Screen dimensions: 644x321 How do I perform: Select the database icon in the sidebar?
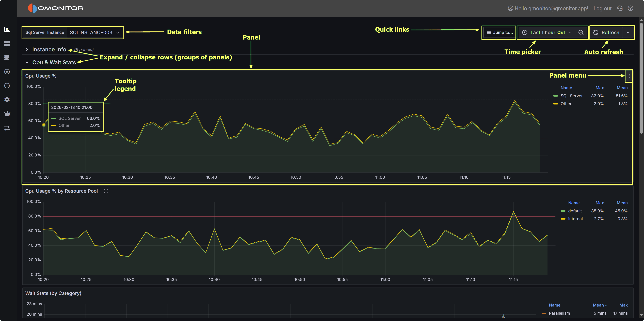[7, 58]
